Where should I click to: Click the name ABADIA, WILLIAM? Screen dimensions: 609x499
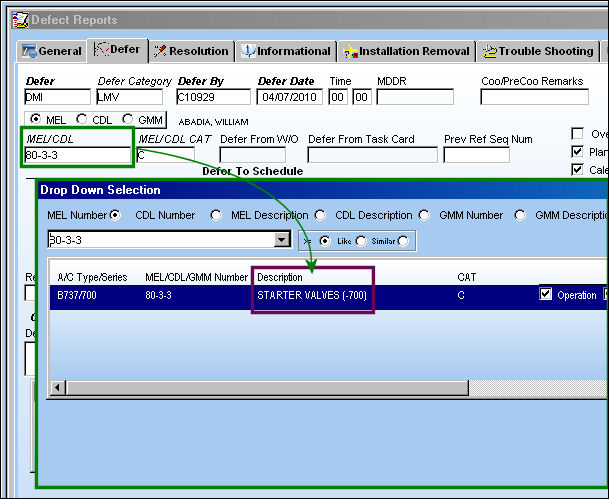pyautogui.click(x=213, y=122)
